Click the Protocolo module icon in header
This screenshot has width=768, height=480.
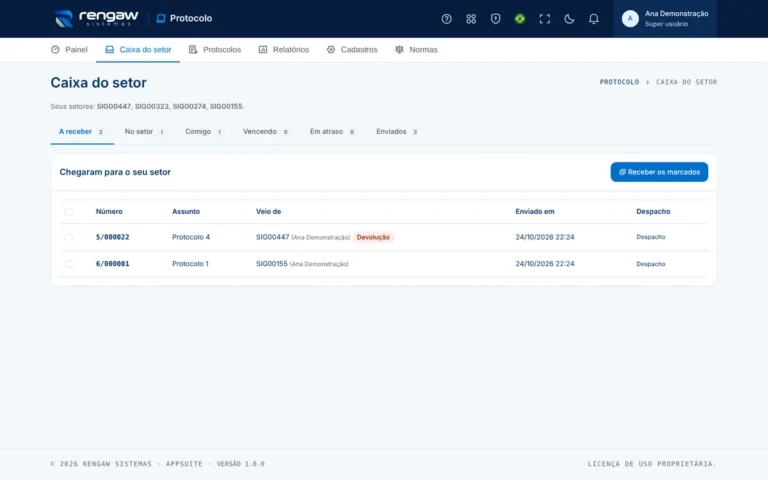coord(161,19)
